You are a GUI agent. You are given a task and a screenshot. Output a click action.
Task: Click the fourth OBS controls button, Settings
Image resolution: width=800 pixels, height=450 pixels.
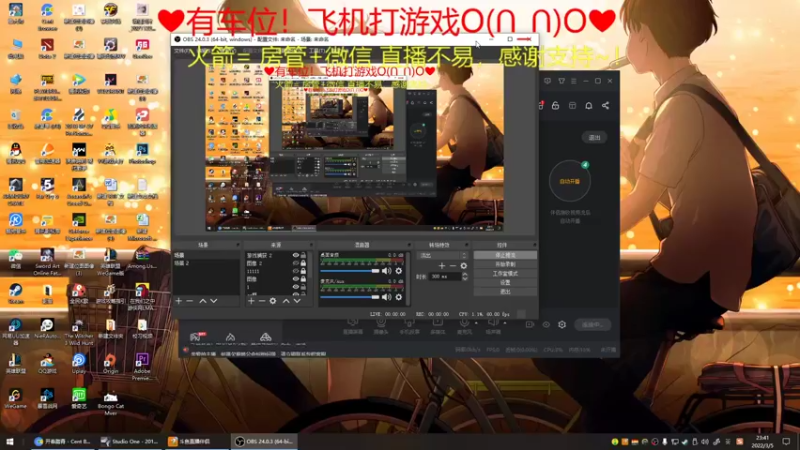coord(505,282)
